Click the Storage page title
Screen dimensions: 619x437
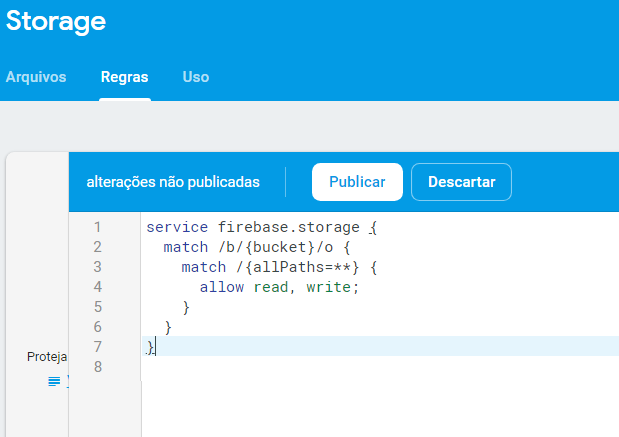click(x=56, y=21)
